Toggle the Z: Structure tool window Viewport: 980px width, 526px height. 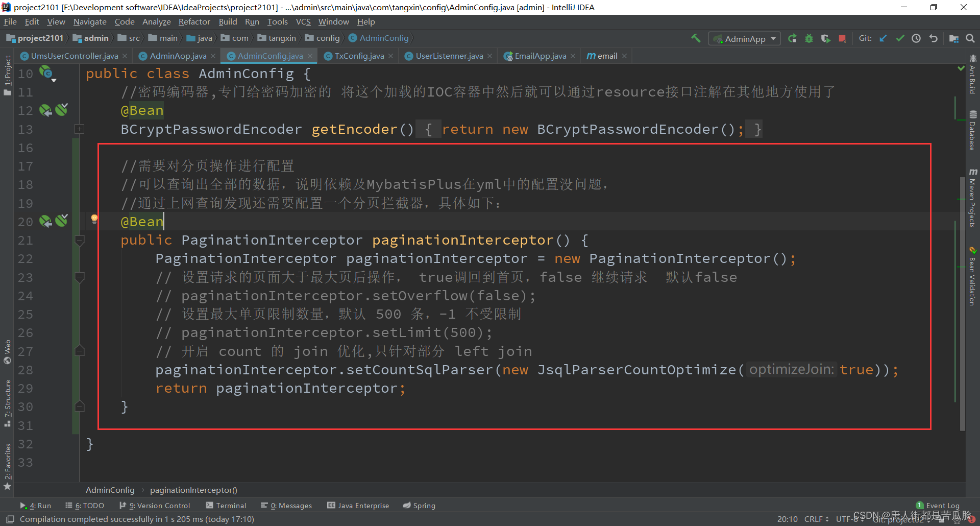point(7,403)
